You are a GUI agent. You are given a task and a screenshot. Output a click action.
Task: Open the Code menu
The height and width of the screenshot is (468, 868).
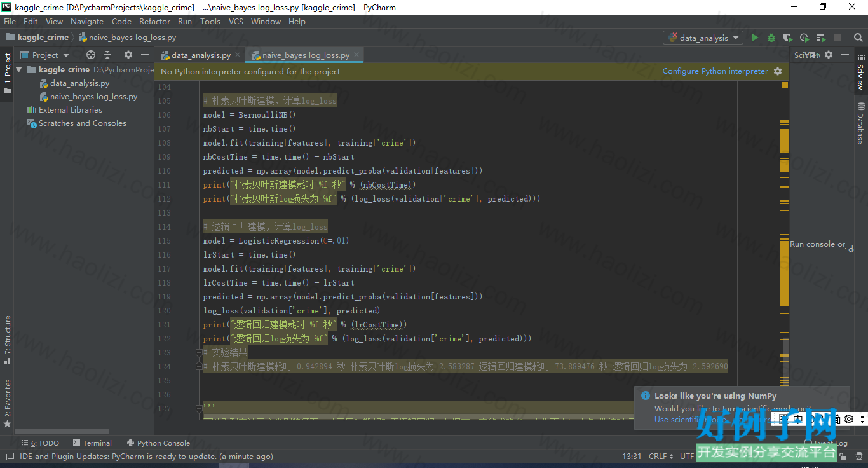(121, 22)
